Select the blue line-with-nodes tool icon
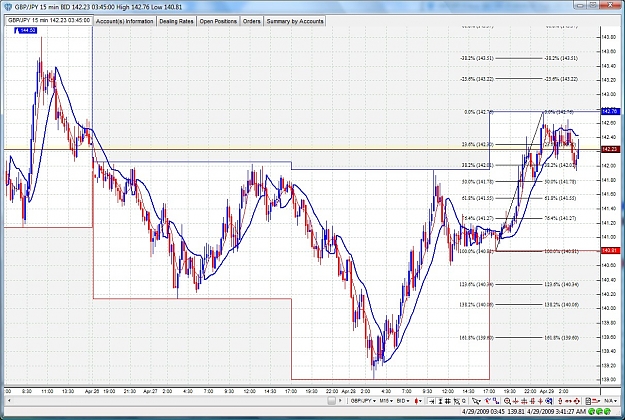The image size is (625, 420). pyautogui.click(x=496, y=401)
